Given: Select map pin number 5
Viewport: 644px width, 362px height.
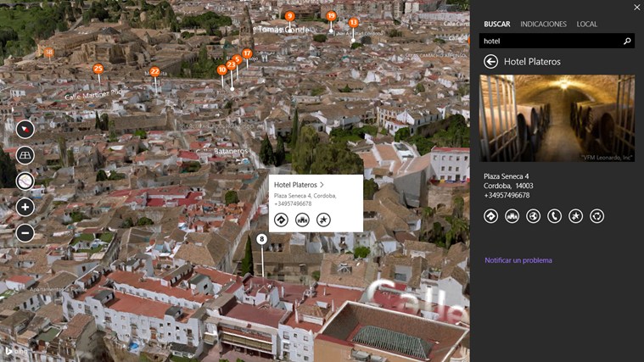Looking at the screenshot, I should coord(237,59).
